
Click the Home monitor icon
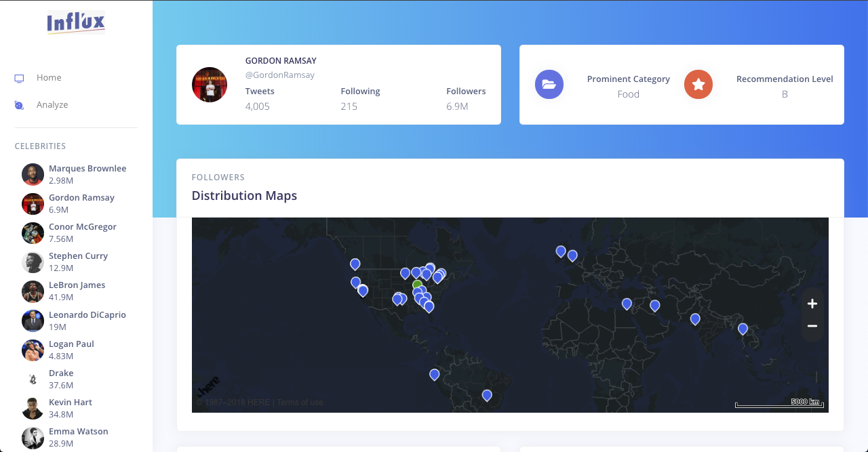20,78
